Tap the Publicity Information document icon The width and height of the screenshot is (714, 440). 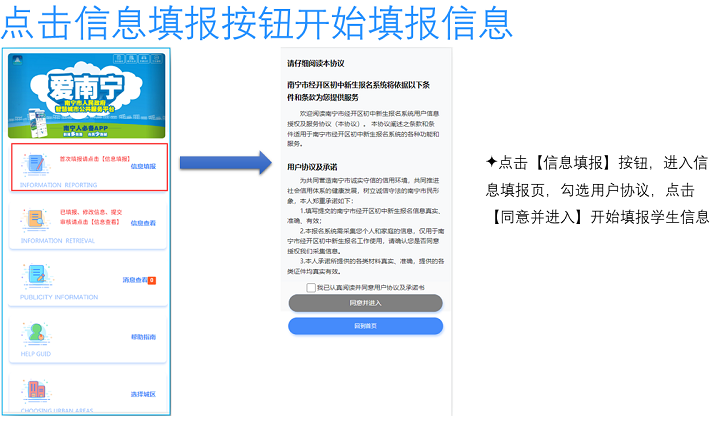tap(36, 275)
